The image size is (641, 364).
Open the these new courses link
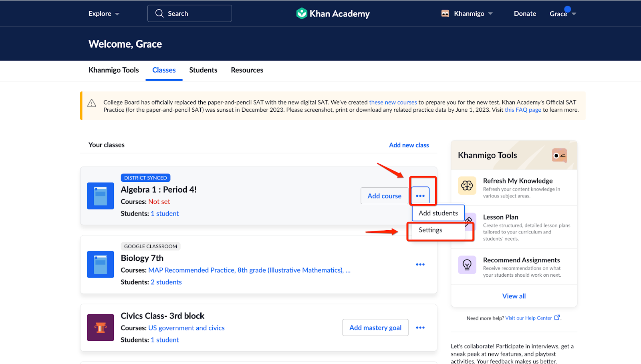[393, 102]
